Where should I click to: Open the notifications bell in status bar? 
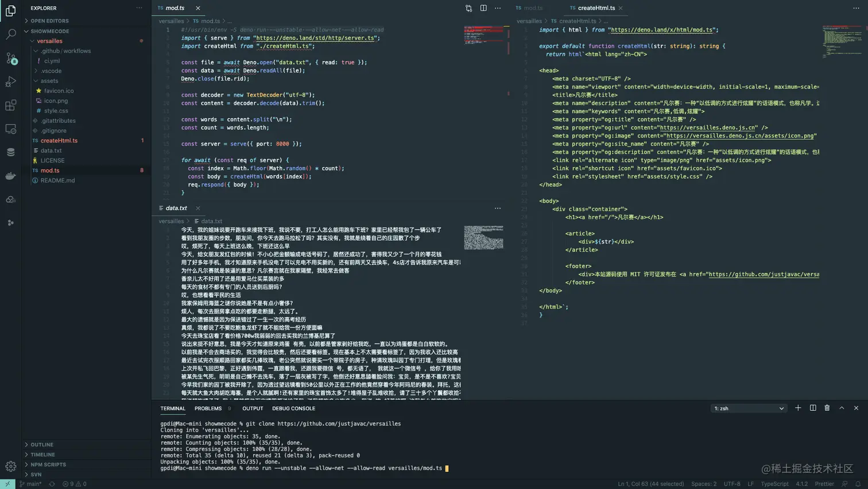pos(858,484)
